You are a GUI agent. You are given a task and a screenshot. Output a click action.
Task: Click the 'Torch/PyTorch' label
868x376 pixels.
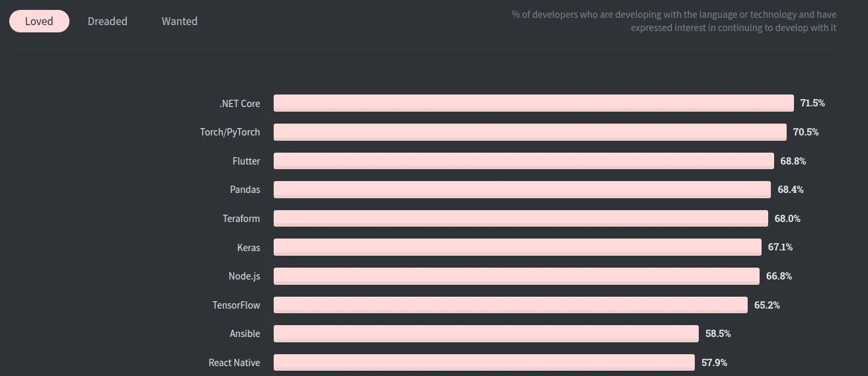230,132
